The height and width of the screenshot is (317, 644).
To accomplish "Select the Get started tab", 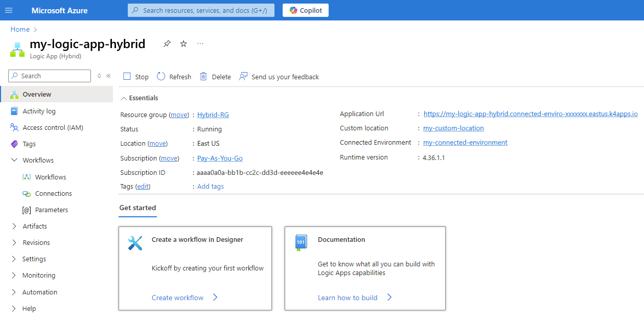I will (137, 208).
